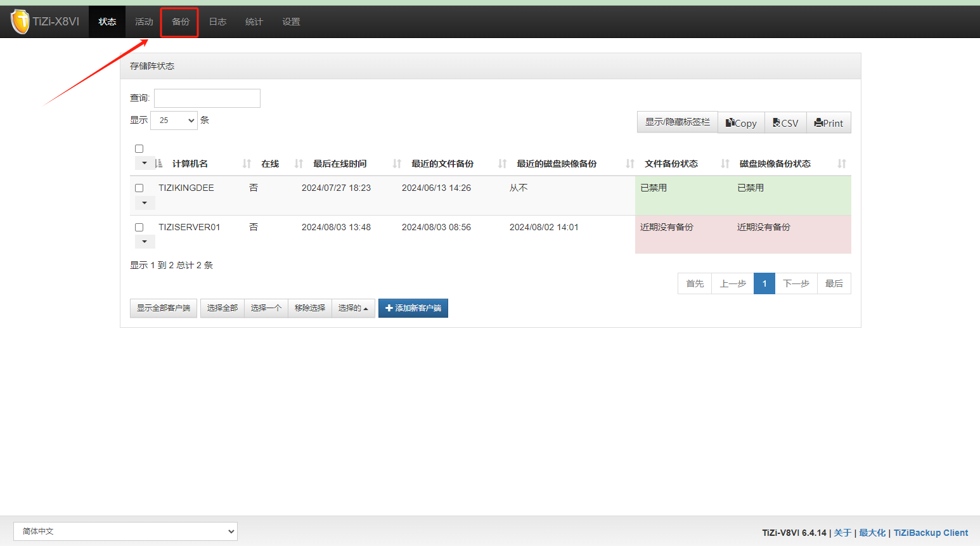The width and height of the screenshot is (980, 546).
Task: Open the 备份 tab in navigation
Action: pos(180,22)
